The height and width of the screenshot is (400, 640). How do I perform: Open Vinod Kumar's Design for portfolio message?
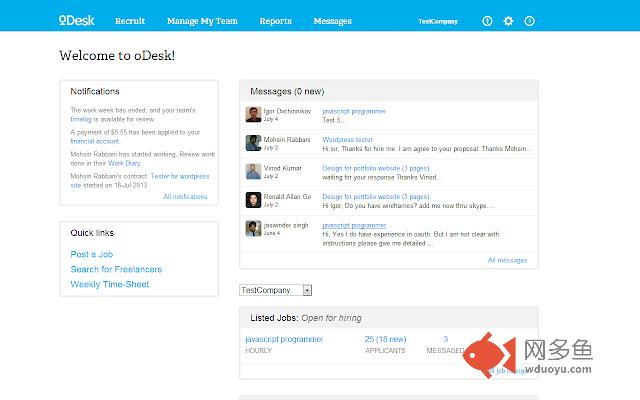coord(376,168)
